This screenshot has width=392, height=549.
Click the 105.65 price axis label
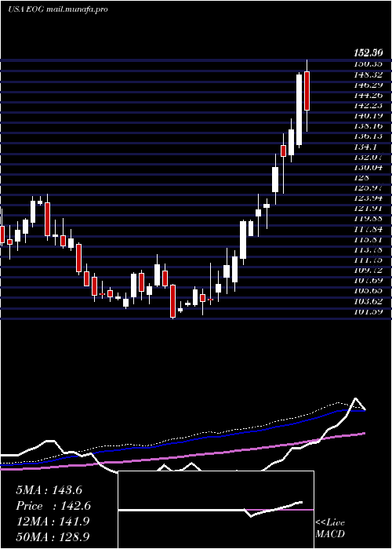tap(368, 290)
